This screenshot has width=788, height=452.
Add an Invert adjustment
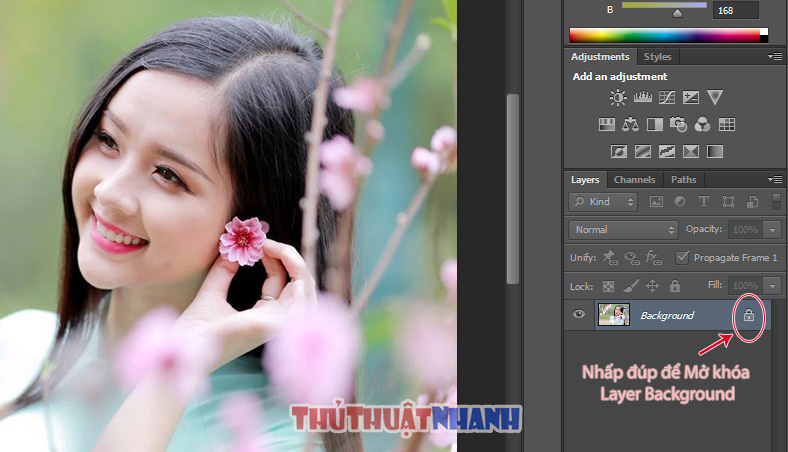click(619, 151)
